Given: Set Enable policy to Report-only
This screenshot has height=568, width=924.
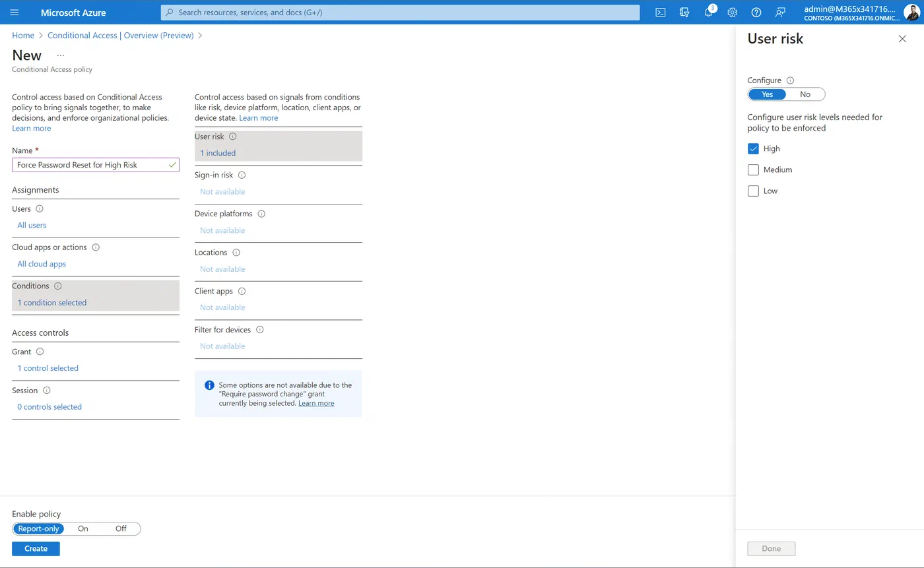Looking at the screenshot, I should click(x=39, y=528).
